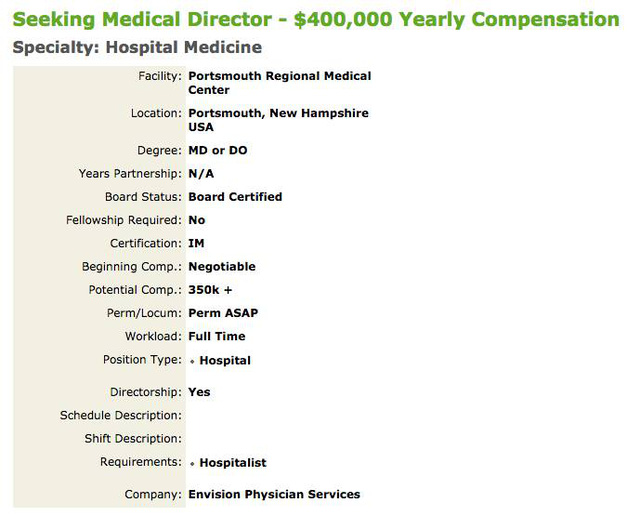
Task: Click the Portsmouth, New Hampshire location value
Action: tap(278, 113)
